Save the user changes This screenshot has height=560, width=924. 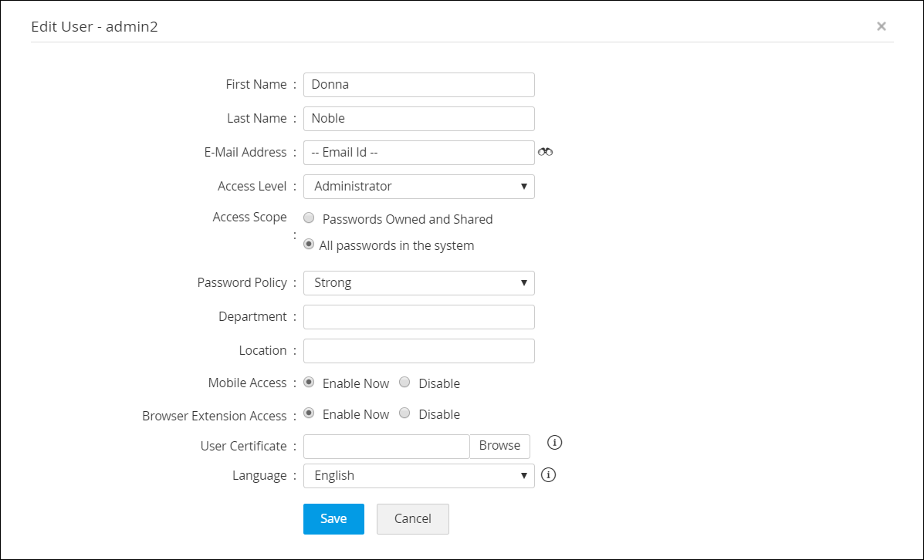click(333, 519)
